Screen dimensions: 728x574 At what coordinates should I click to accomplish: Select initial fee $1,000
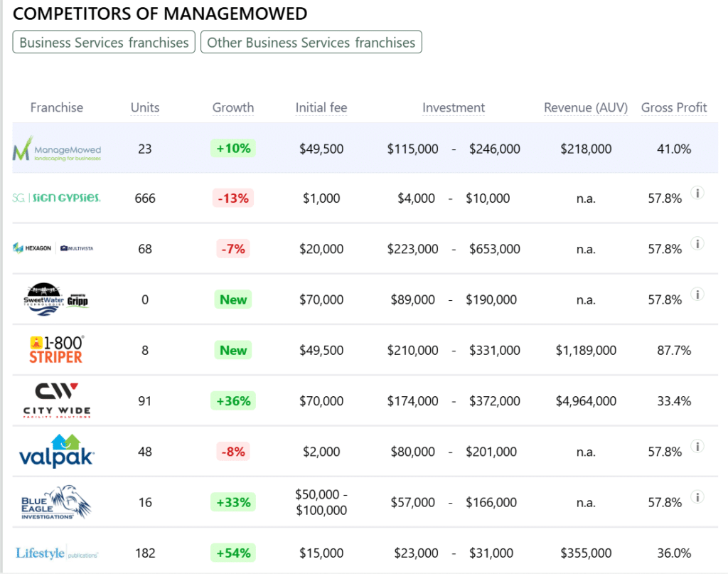point(321,198)
